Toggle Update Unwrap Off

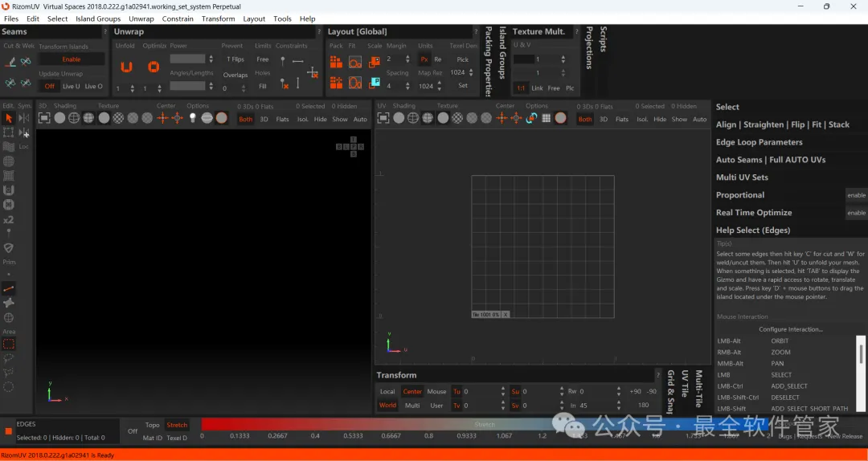pos(50,86)
